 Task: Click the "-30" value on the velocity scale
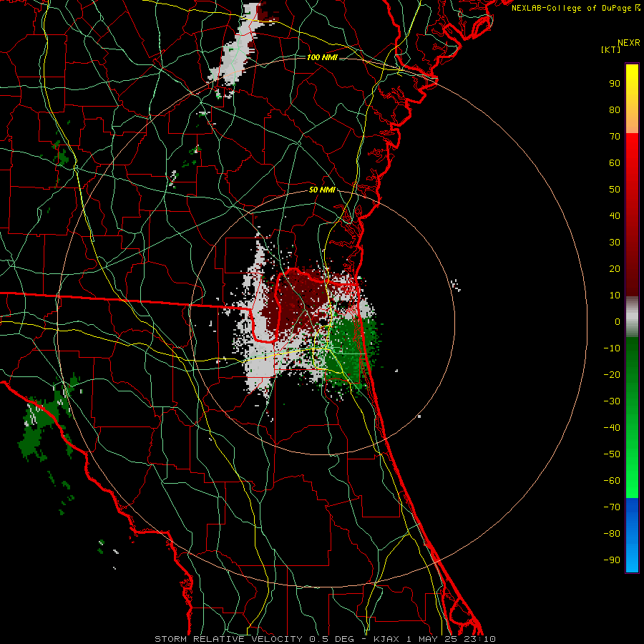pos(612,401)
